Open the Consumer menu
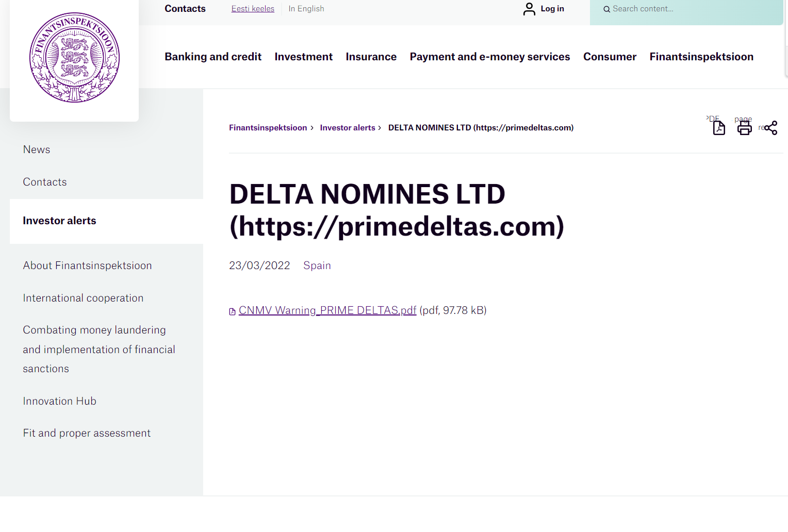788x532 pixels. coord(610,57)
